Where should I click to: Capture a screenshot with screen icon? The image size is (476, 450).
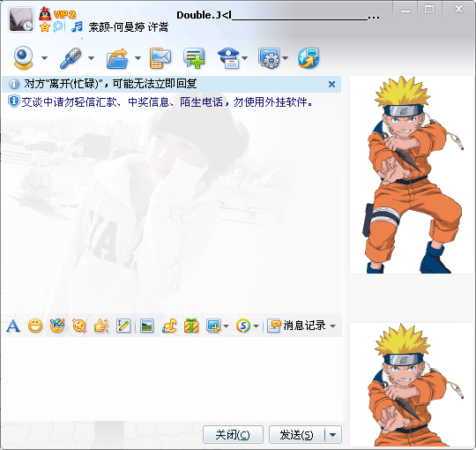tap(213, 326)
